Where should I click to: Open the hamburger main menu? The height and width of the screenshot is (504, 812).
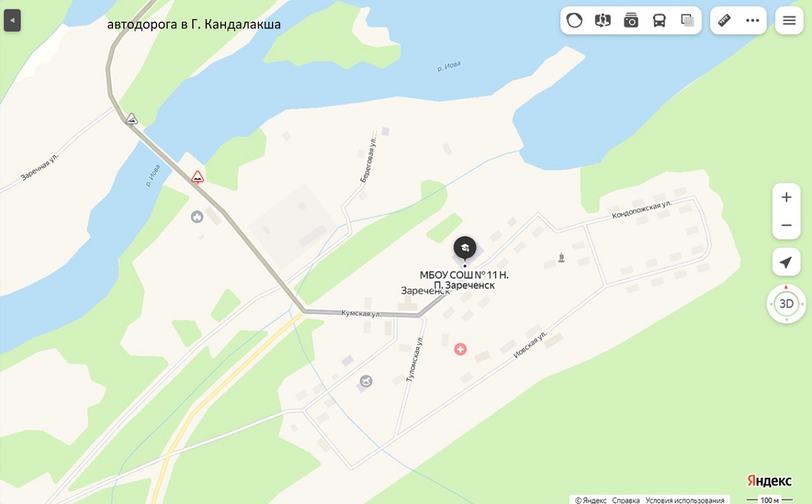[789, 20]
